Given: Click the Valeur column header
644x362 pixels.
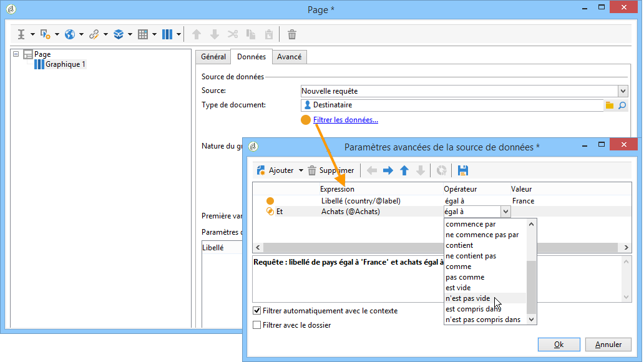Looking at the screenshot, I should (x=522, y=189).
